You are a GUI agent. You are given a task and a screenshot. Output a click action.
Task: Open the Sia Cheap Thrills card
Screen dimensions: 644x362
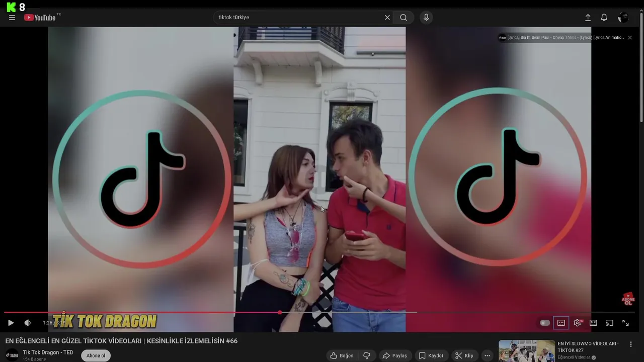pyautogui.click(x=561, y=38)
